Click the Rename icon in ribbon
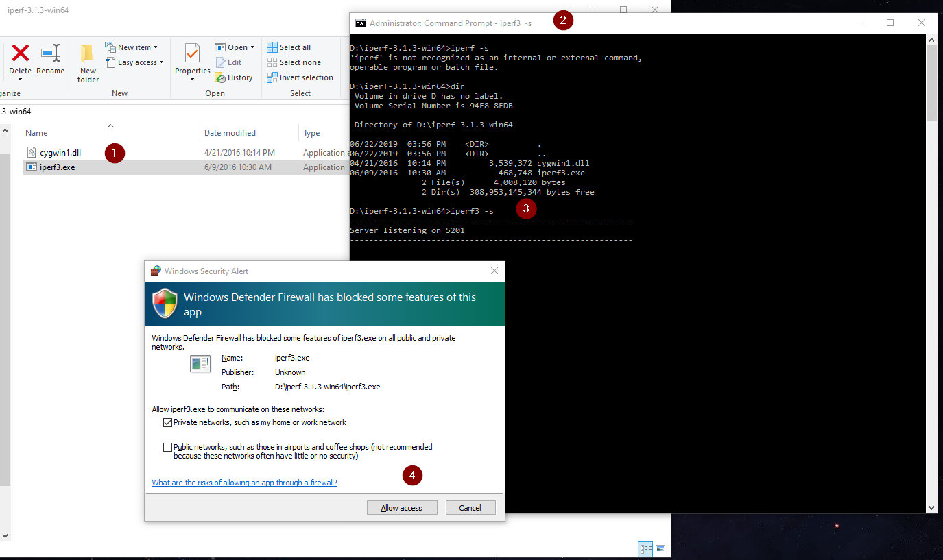 [51, 53]
